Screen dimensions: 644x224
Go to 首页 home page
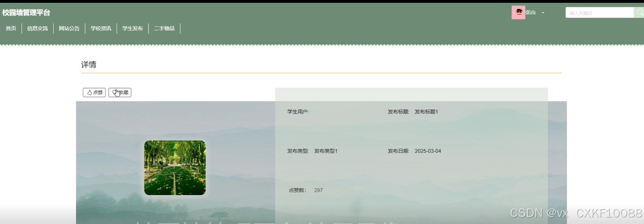pos(11,29)
